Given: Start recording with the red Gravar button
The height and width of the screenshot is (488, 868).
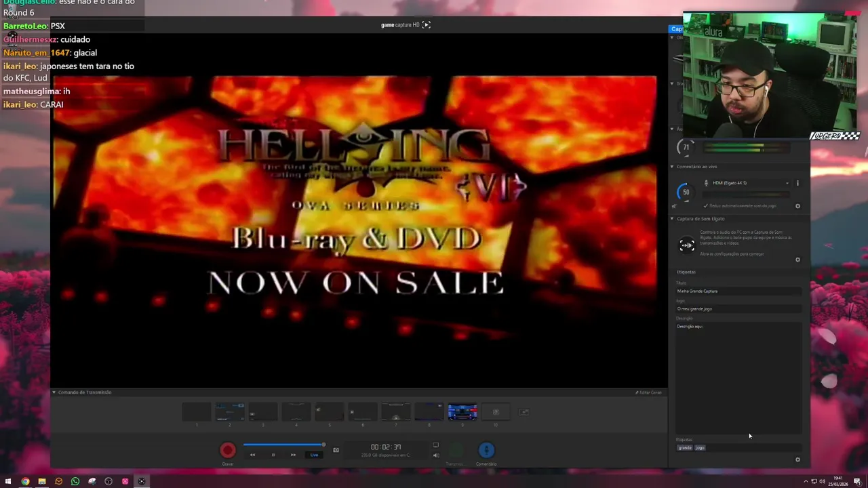Looking at the screenshot, I should point(228,450).
